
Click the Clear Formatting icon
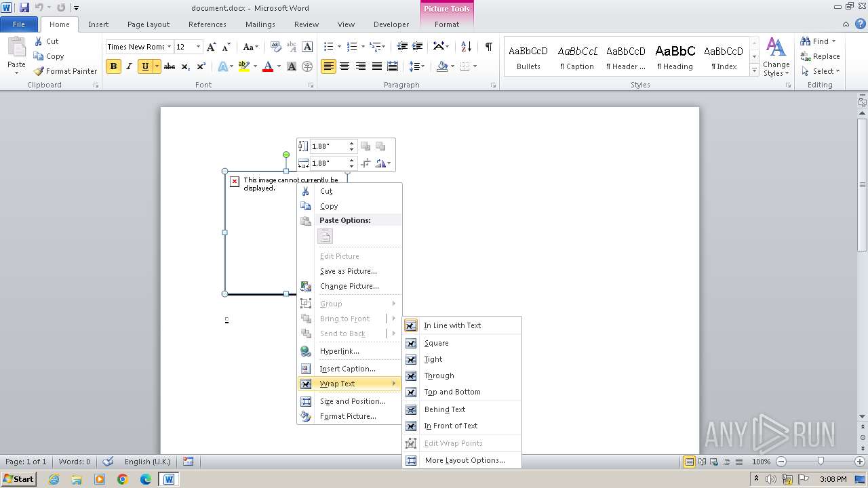point(275,47)
